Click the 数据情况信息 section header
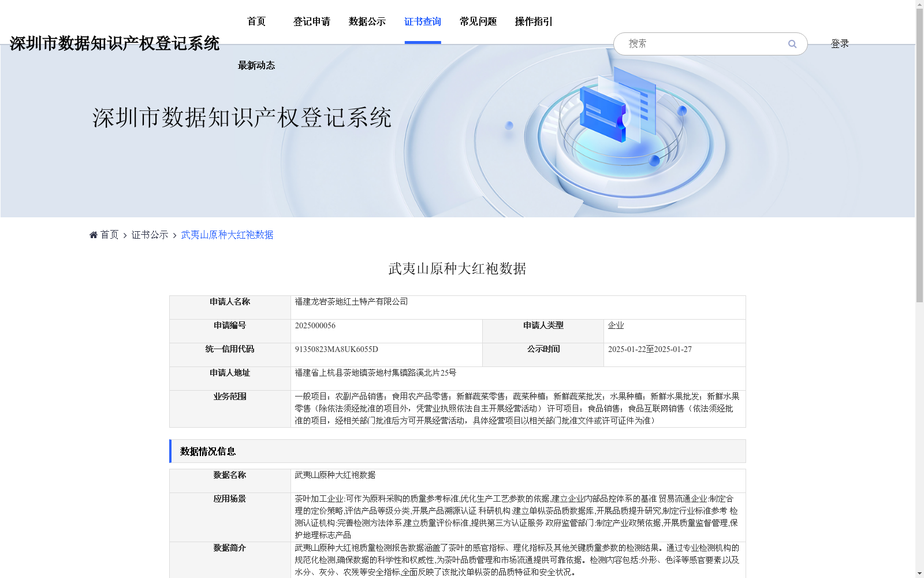The width and height of the screenshot is (924, 578). pos(457,451)
